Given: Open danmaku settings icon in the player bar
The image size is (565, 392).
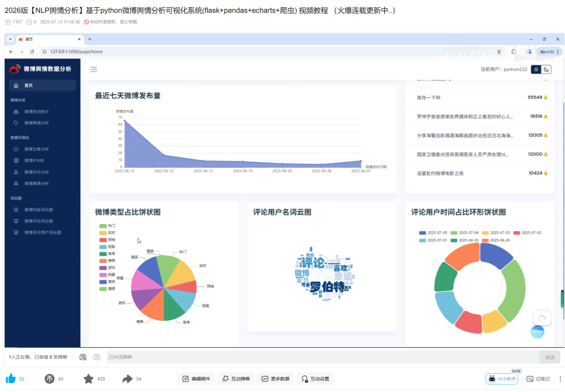Looking at the screenshot, I should coord(97,357).
